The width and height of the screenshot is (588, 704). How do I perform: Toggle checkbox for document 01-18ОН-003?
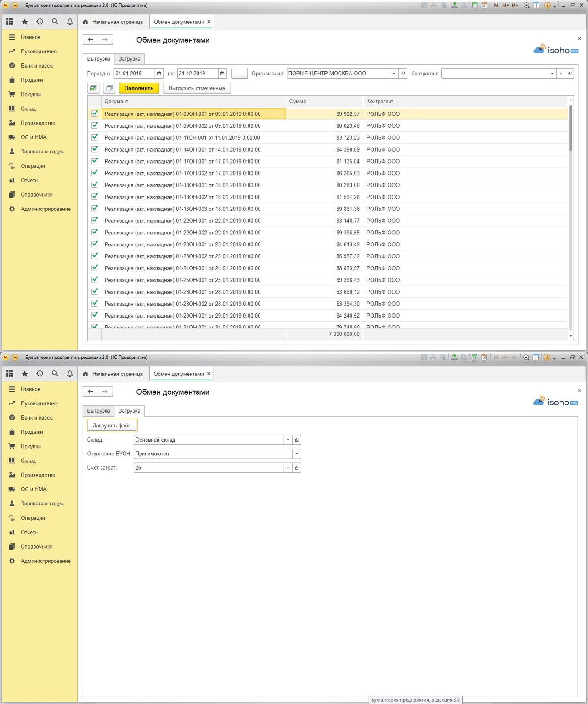pyautogui.click(x=95, y=209)
